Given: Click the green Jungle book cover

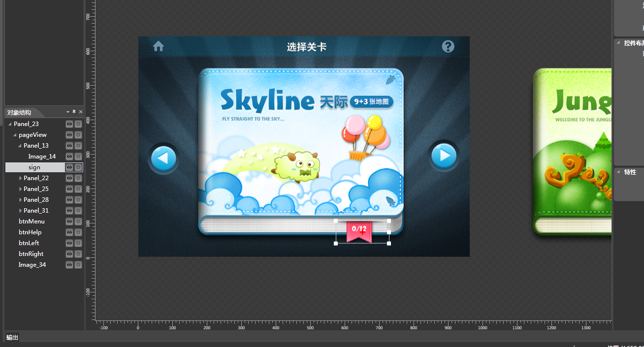Looking at the screenshot, I should coord(573,152).
